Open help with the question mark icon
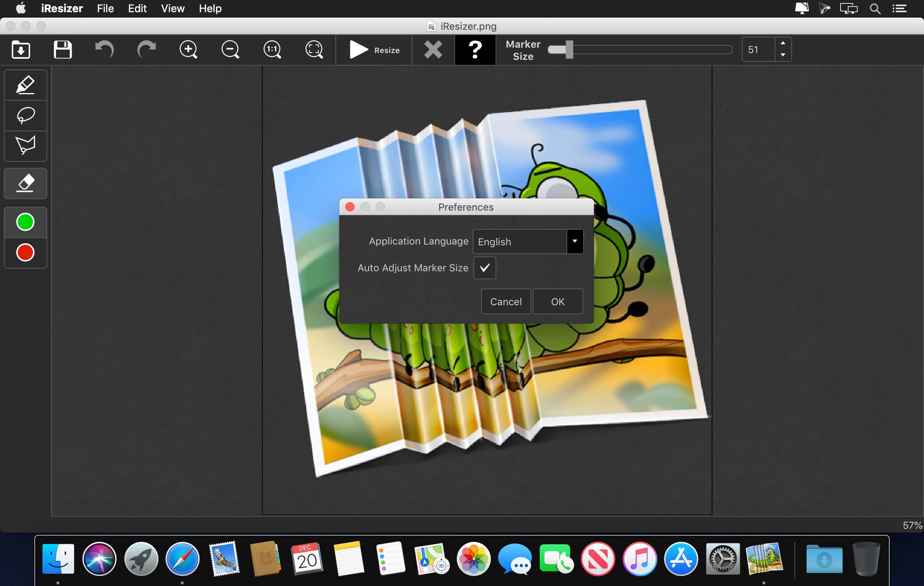 pos(475,50)
